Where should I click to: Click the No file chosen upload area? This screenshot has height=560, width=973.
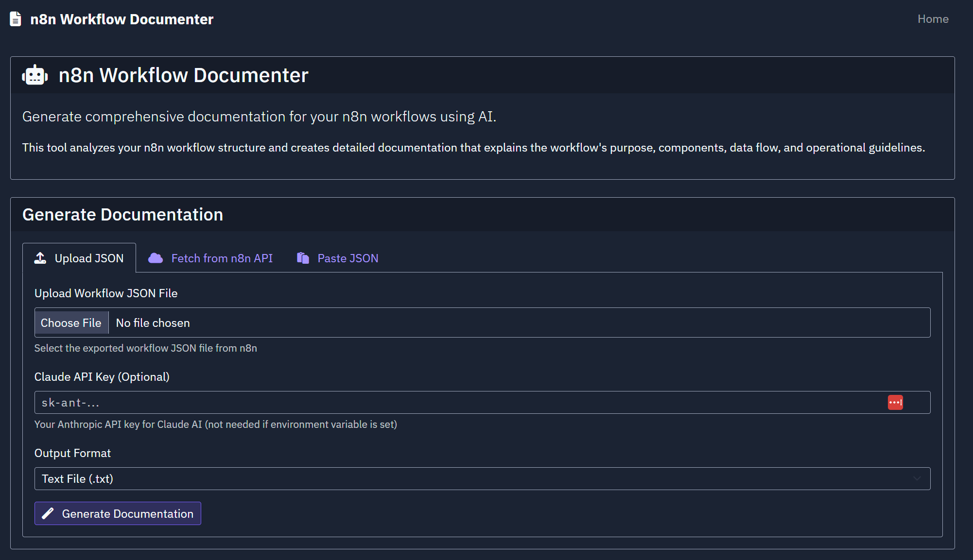153,322
